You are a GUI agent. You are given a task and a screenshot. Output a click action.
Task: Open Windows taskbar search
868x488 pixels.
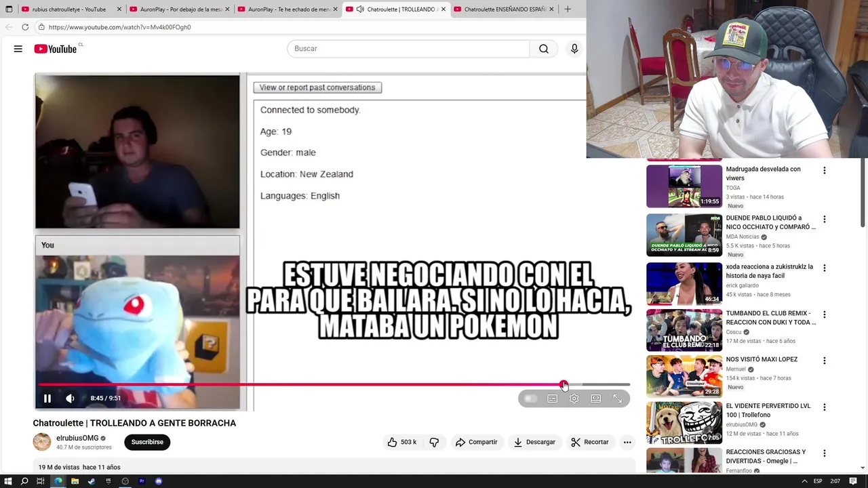[24, 481]
